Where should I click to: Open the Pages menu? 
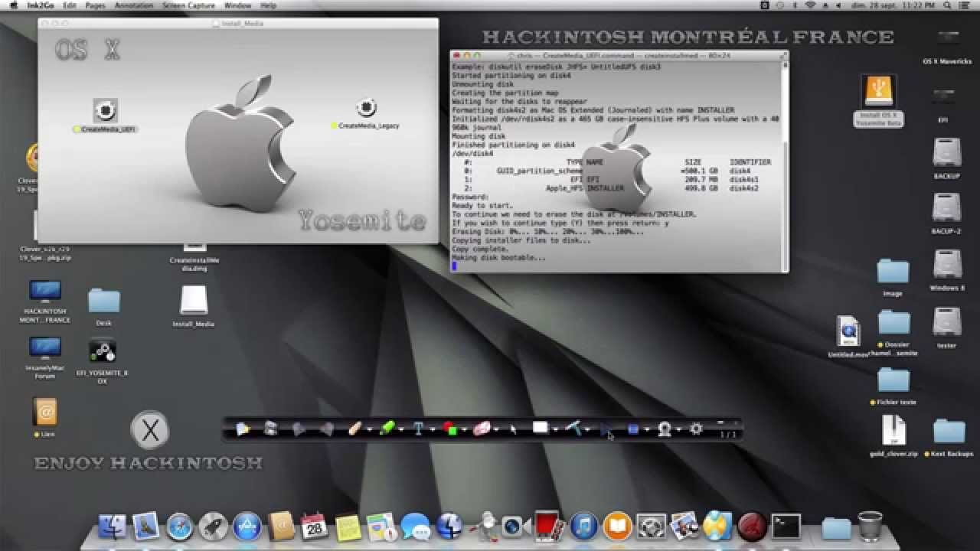pyautogui.click(x=96, y=5)
